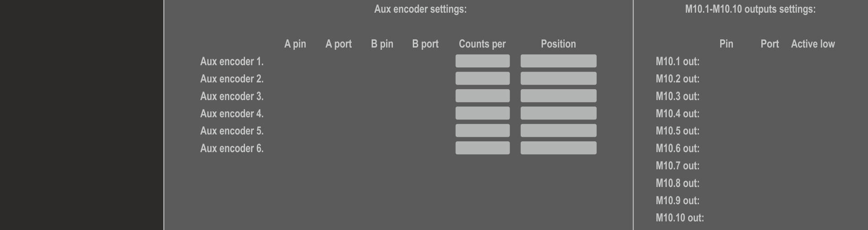
Task: Click Position box for Aux encoder 4
Action: coord(558,113)
